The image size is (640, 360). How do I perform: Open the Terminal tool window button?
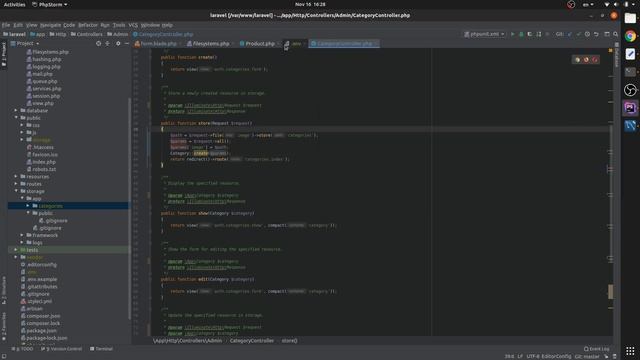(x=101, y=349)
